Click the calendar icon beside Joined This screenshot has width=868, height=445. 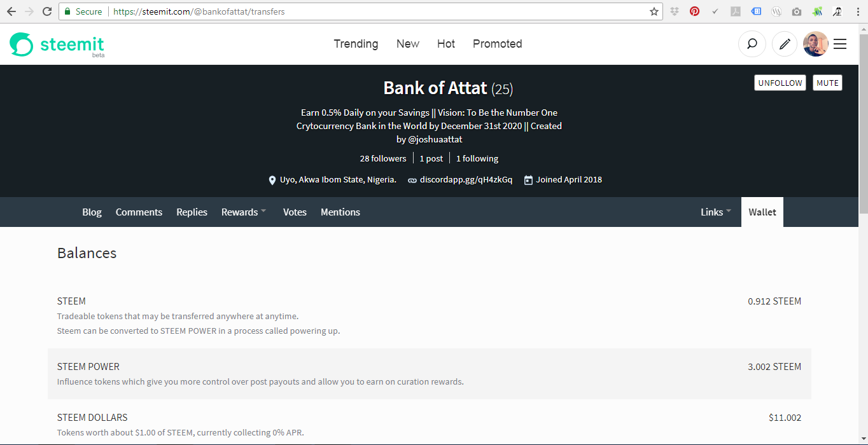[x=528, y=180]
